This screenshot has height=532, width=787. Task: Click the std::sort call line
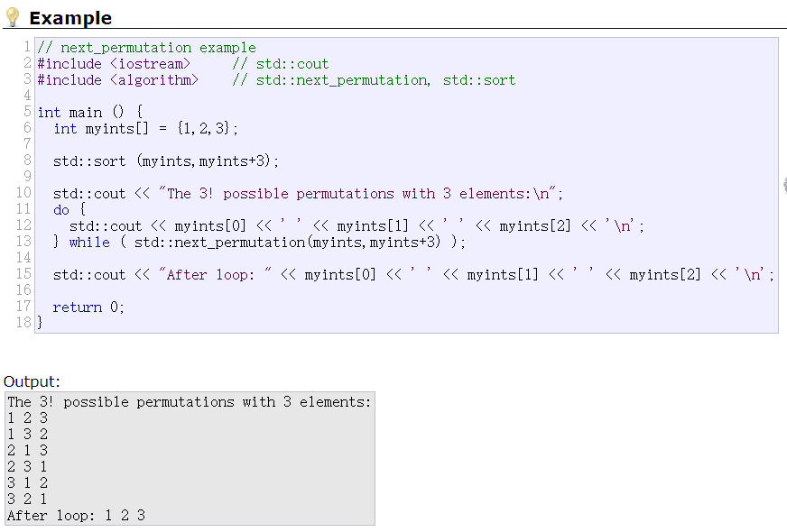click(x=166, y=161)
